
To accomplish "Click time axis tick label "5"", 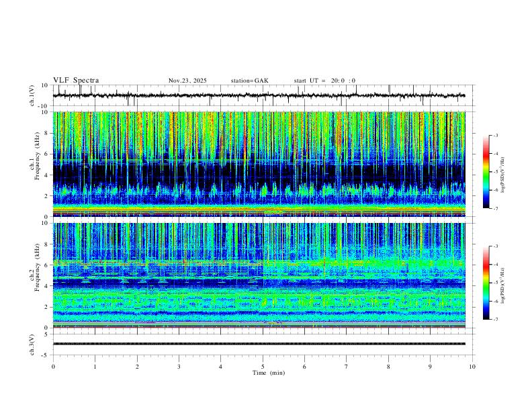I will (x=263, y=367).
